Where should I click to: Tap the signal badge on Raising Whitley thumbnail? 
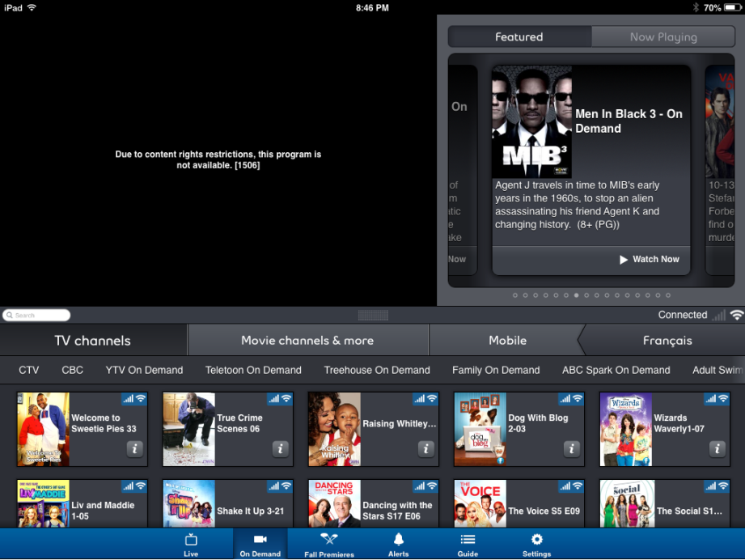tap(425, 399)
